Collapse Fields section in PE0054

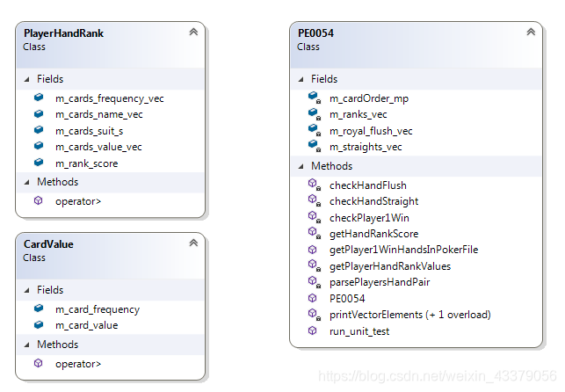click(301, 79)
